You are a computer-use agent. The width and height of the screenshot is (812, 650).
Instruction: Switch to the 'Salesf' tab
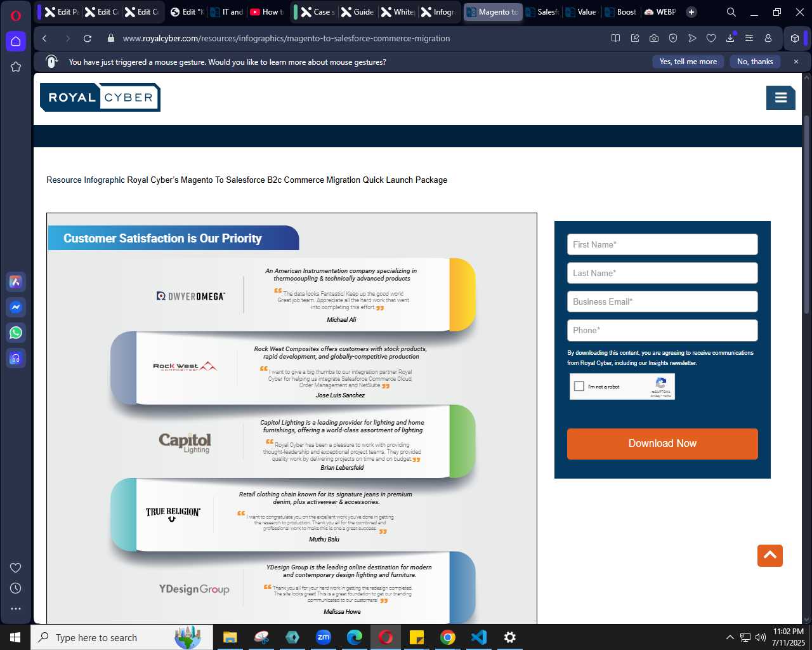(543, 12)
